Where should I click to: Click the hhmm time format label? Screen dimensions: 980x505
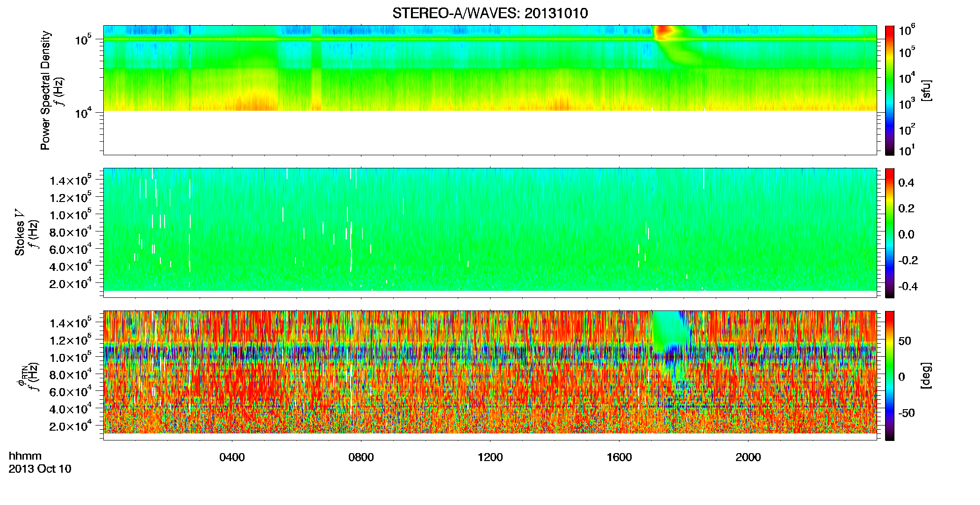25,456
